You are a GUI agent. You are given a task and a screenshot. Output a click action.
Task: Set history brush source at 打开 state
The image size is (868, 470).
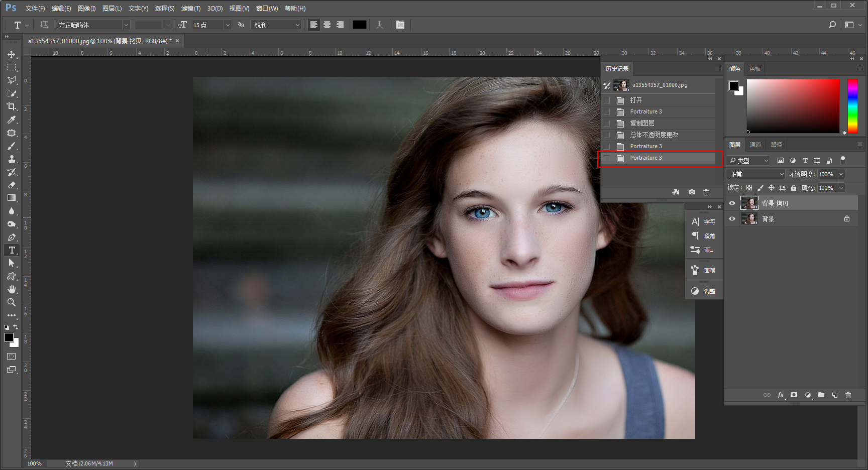(x=607, y=100)
